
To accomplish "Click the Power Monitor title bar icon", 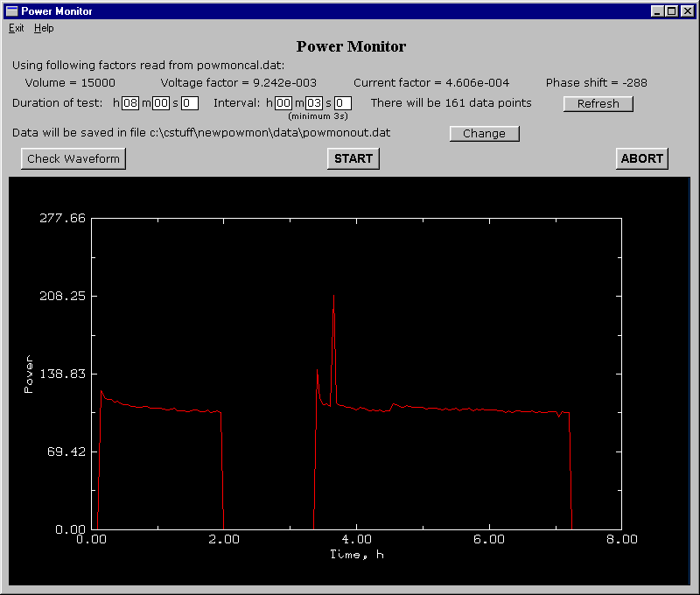I will click(x=14, y=11).
